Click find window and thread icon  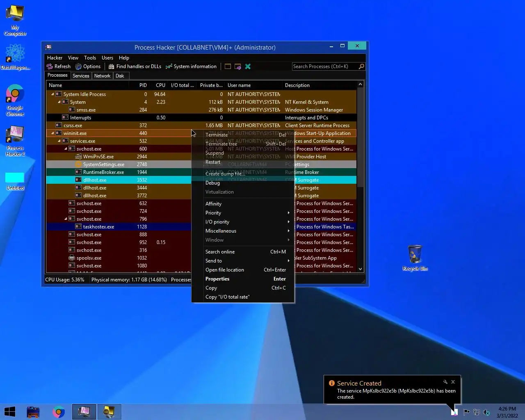[238, 66]
